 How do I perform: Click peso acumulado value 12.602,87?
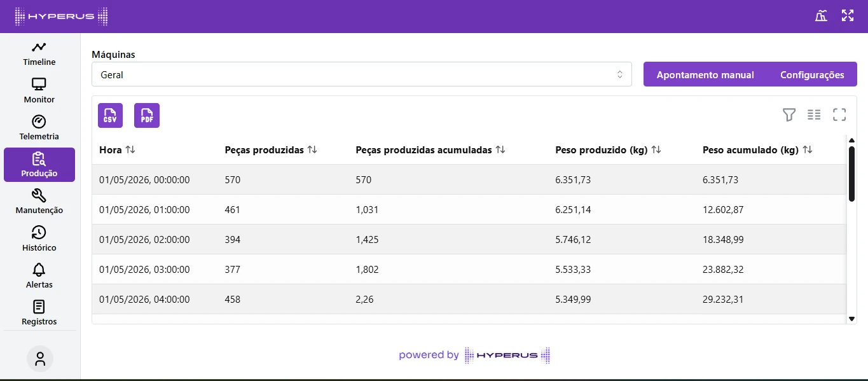pos(723,210)
